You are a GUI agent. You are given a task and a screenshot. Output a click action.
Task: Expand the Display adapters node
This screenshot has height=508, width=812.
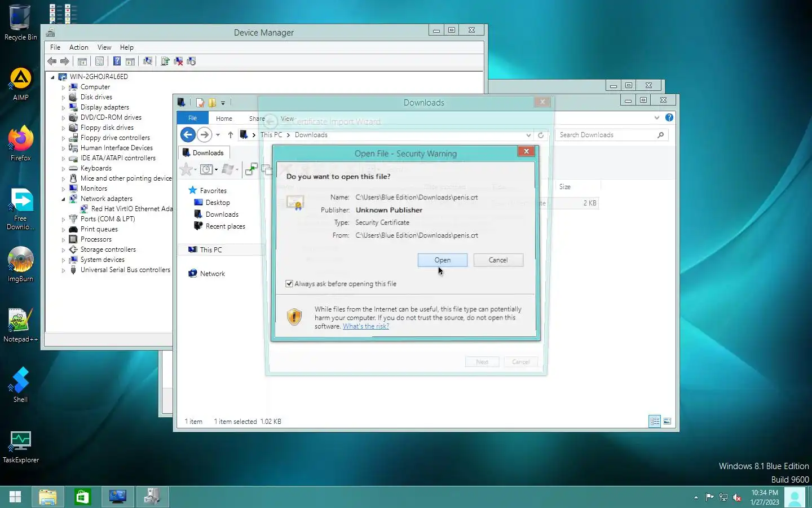coord(63,108)
